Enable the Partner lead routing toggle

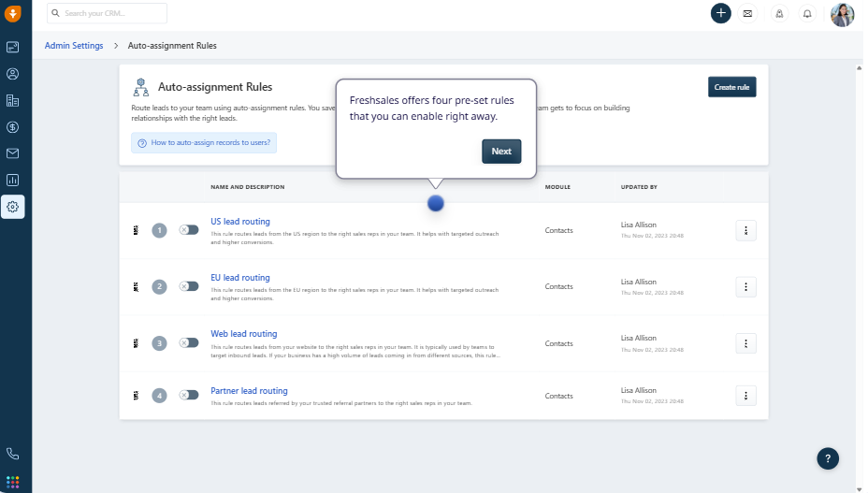[189, 395]
